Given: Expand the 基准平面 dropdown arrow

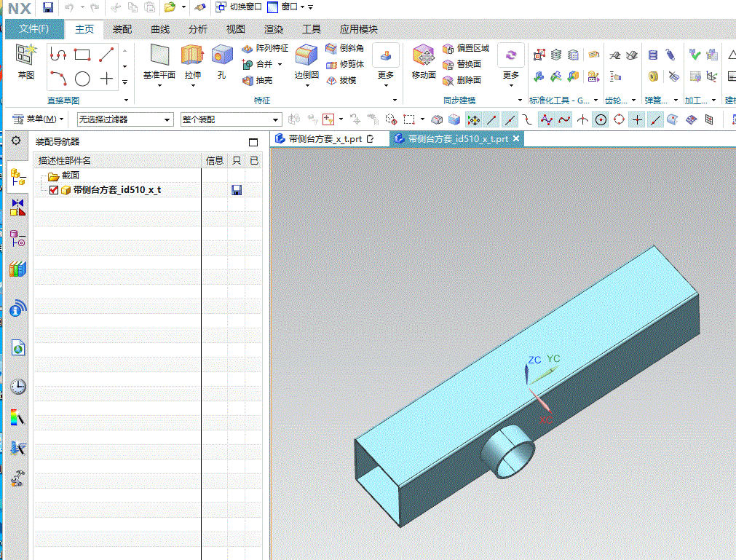Looking at the screenshot, I should (x=159, y=85).
